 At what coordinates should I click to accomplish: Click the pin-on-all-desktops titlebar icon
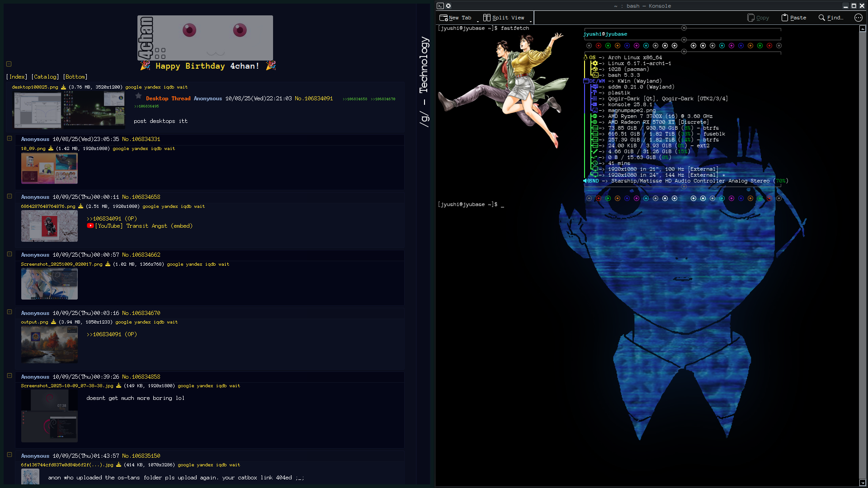[448, 6]
